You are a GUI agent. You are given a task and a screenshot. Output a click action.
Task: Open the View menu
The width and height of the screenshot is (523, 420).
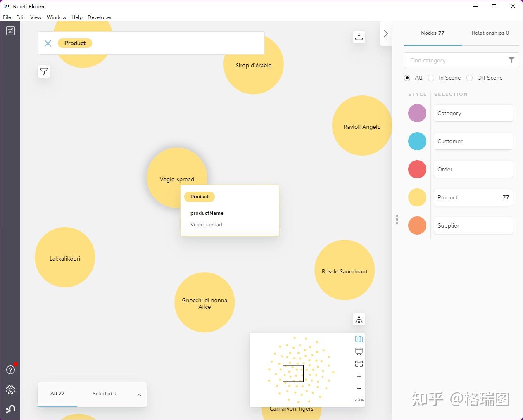click(36, 17)
